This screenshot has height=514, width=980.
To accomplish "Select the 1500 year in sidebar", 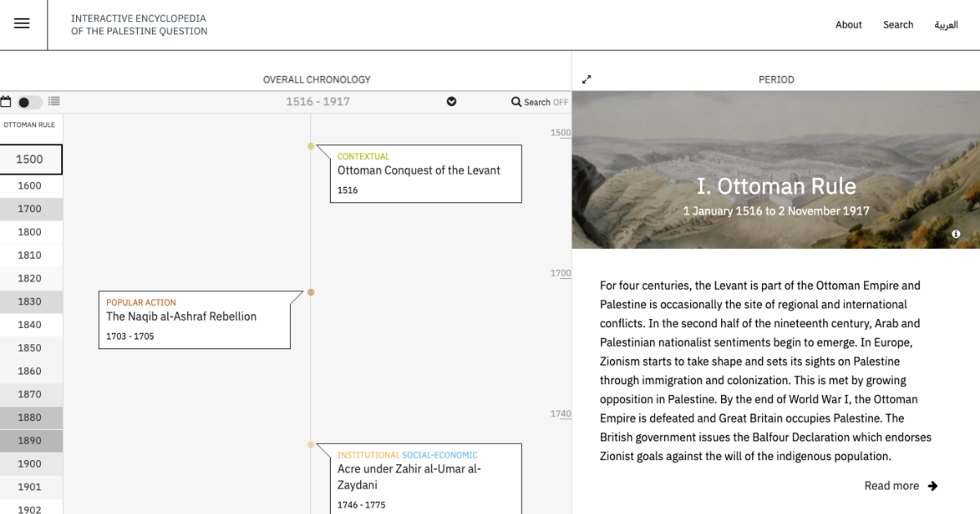I will point(31,159).
